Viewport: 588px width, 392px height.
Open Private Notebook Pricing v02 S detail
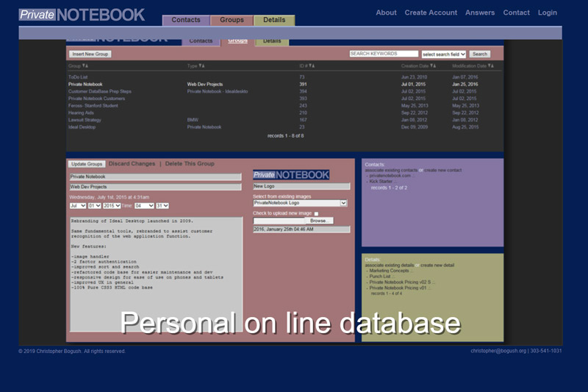point(400,282)
